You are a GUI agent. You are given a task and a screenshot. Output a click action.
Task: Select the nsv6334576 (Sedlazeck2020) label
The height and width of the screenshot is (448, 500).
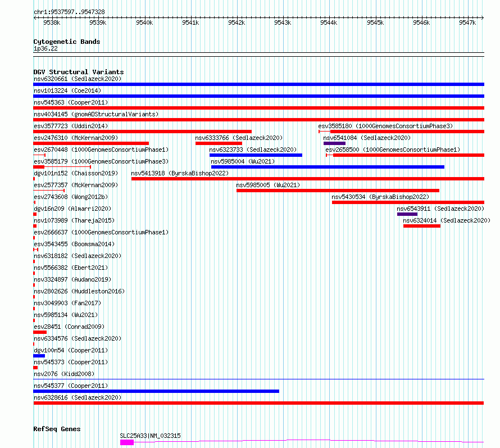point(78,338)
